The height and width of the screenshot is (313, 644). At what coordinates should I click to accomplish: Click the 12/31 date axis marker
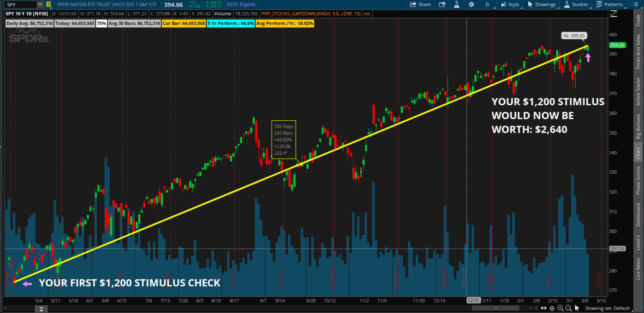(473, 300)
